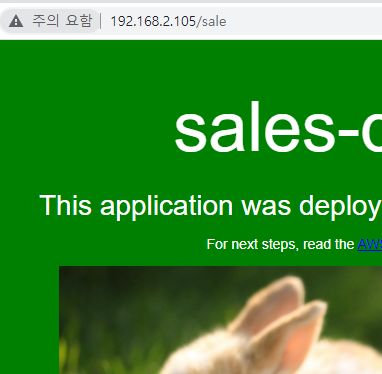Open the AWS link after 'read the'
Viewport: 382px width, 374px height.
tap(369, 244)
